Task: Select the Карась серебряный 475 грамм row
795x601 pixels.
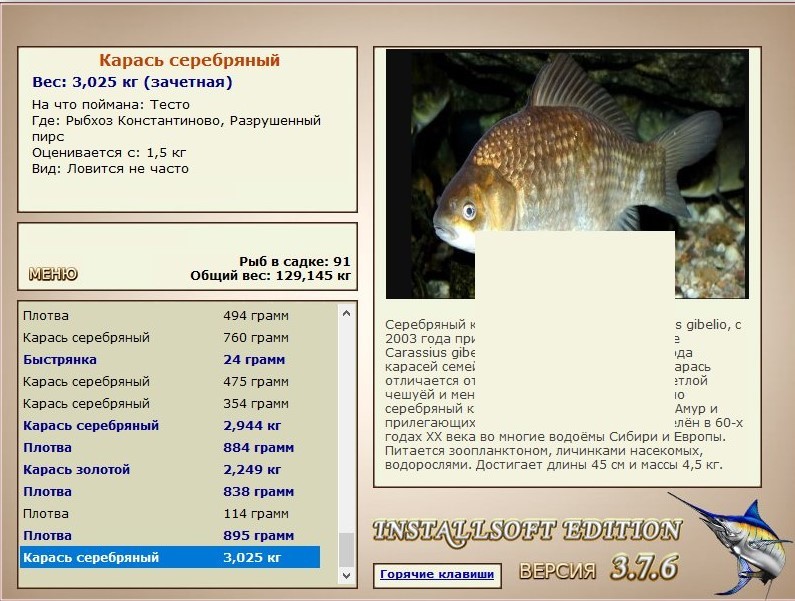Action: 170,381
